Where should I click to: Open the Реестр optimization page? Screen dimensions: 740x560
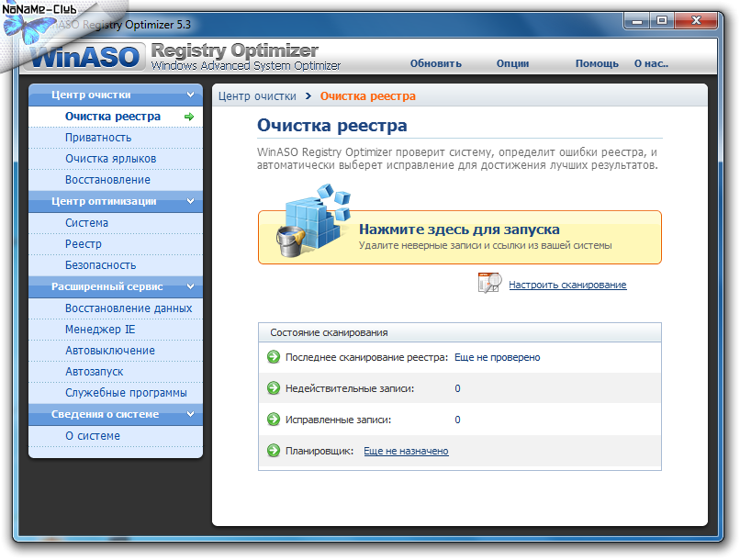(x=116, y=244)
